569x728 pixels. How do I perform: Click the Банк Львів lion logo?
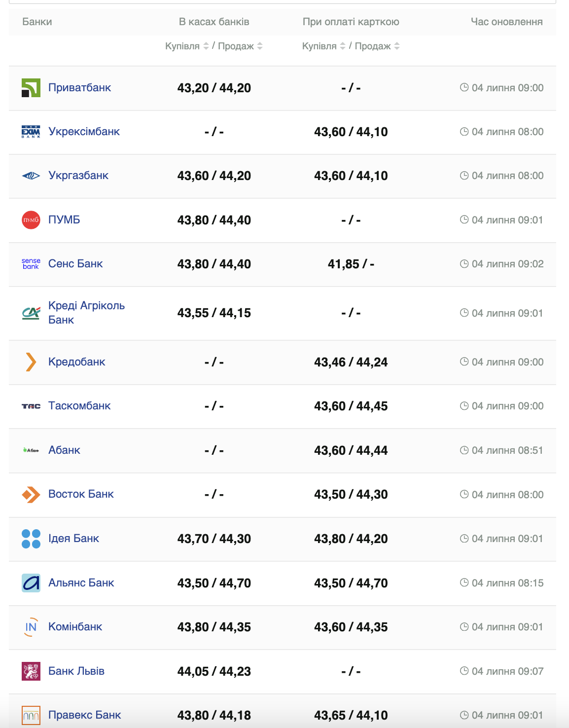[31, 671]
